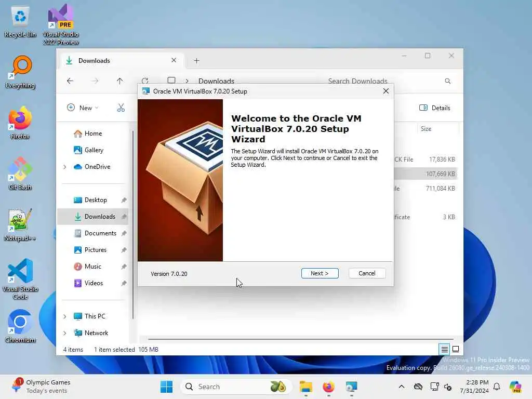Open Visual Studio 2022 Preview shortcut
532x399 pixels.
click(61, 24)
